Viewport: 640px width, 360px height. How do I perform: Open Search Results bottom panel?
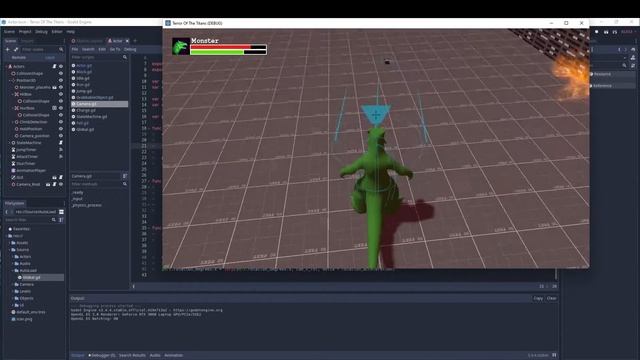pyautogui.click(x=132, y=356)
